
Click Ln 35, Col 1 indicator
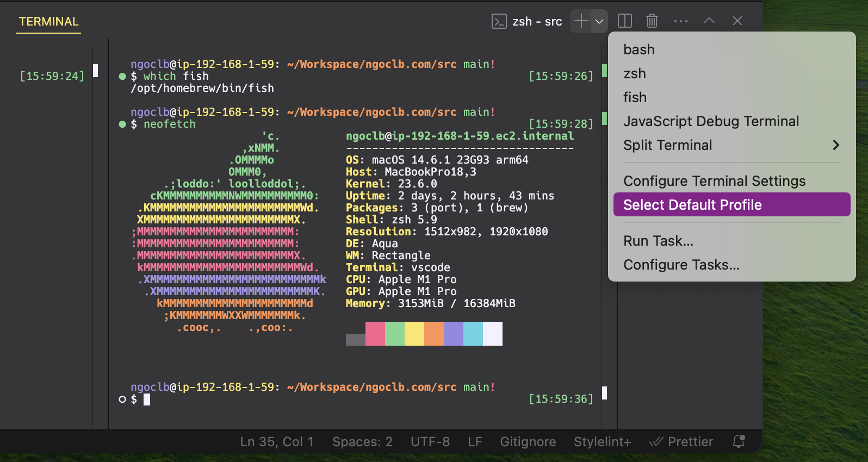(277, 442)
